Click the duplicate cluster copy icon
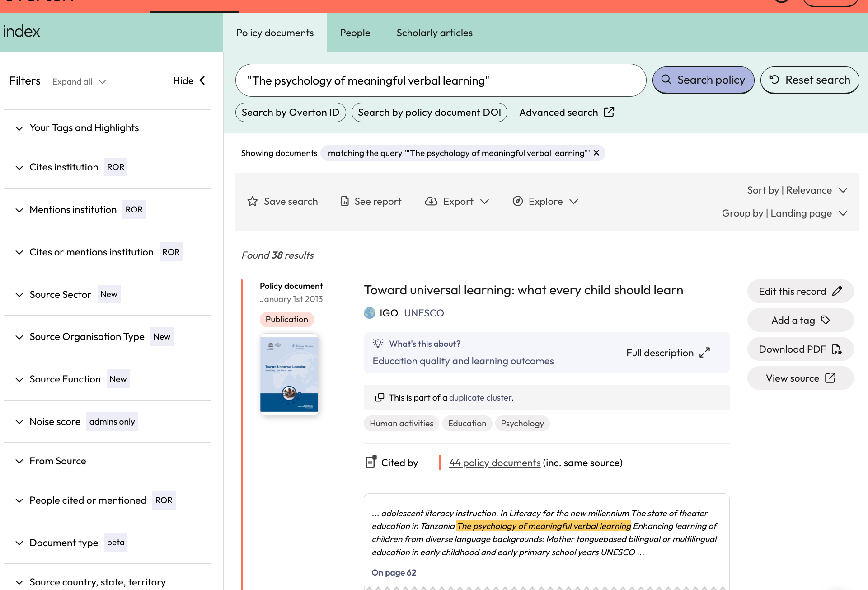This screenshot has height=590, width=868. pos(380,397)
